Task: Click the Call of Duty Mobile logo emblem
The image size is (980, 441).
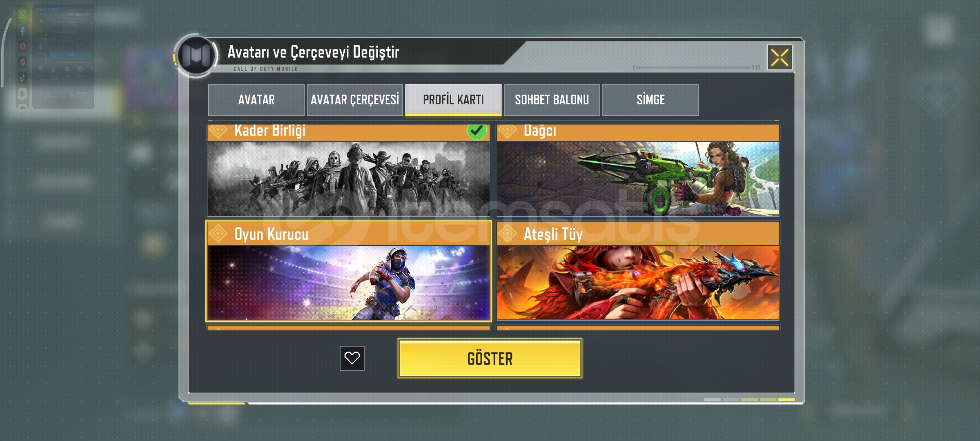Action: tap(196, 55)
